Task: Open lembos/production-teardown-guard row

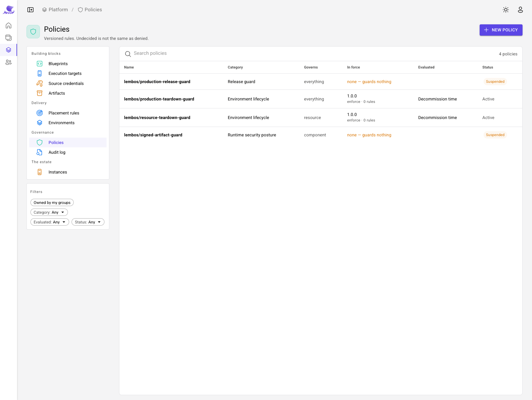Action: [x=321, y=99]
